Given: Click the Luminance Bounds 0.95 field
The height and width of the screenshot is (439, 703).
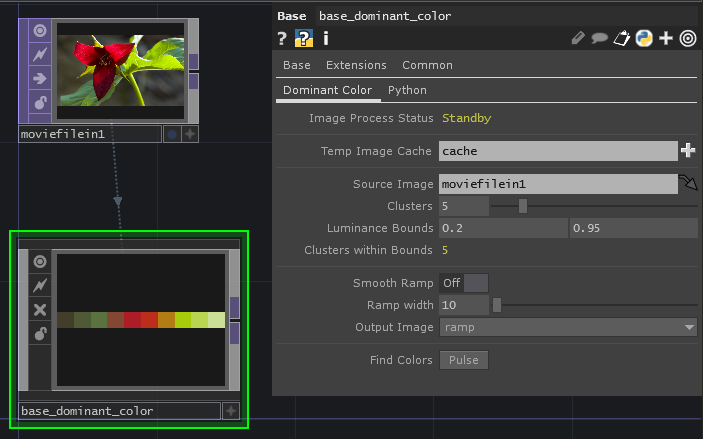Looking at the screenshot, I should pos(634,228).
